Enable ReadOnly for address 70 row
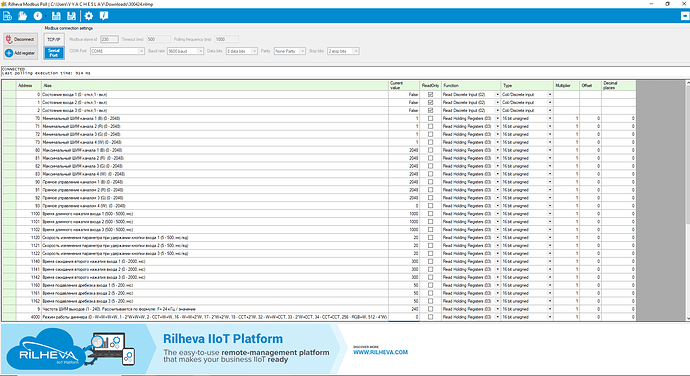690x376 pixels. tap(430, 118)
